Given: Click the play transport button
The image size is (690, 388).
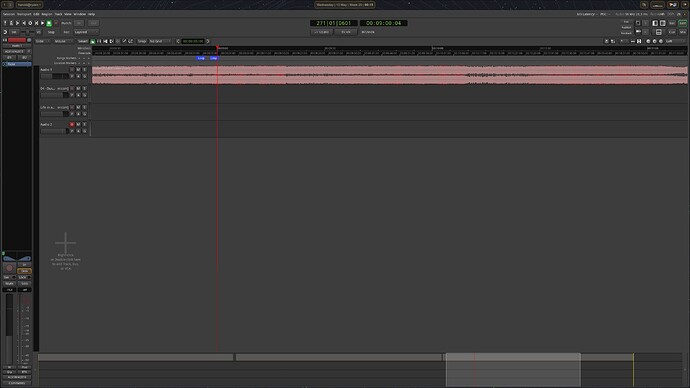Looking at the screenshot, I should tap(43, 23).
